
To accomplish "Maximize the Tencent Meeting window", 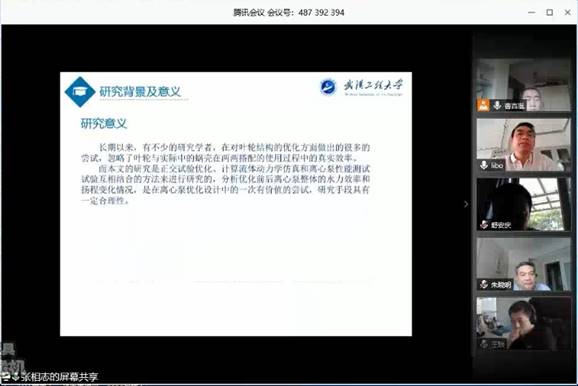I will click(x=550, y=13).
